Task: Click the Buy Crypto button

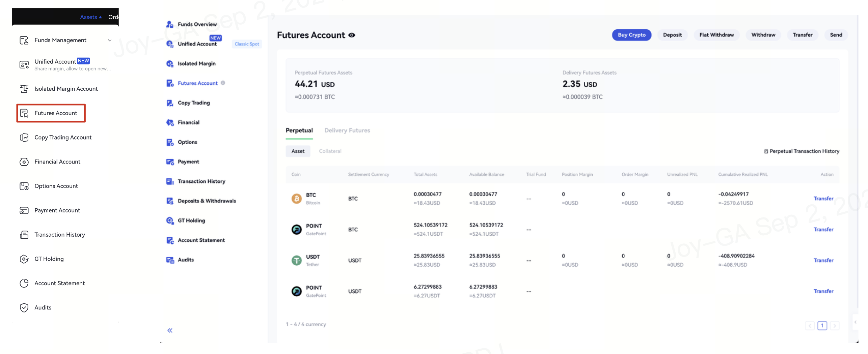Action: pyautogui.click(x=631, y=35)
